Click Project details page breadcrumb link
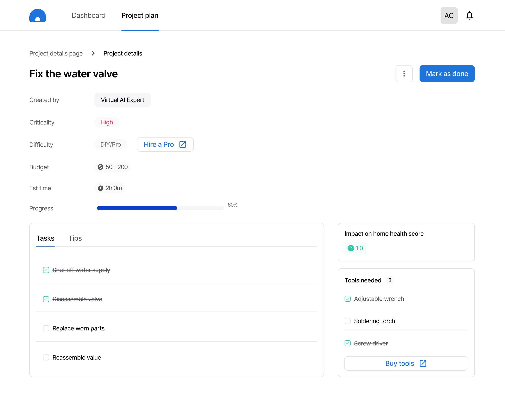Viewport: 505px width, 420px height. [56, 53]
